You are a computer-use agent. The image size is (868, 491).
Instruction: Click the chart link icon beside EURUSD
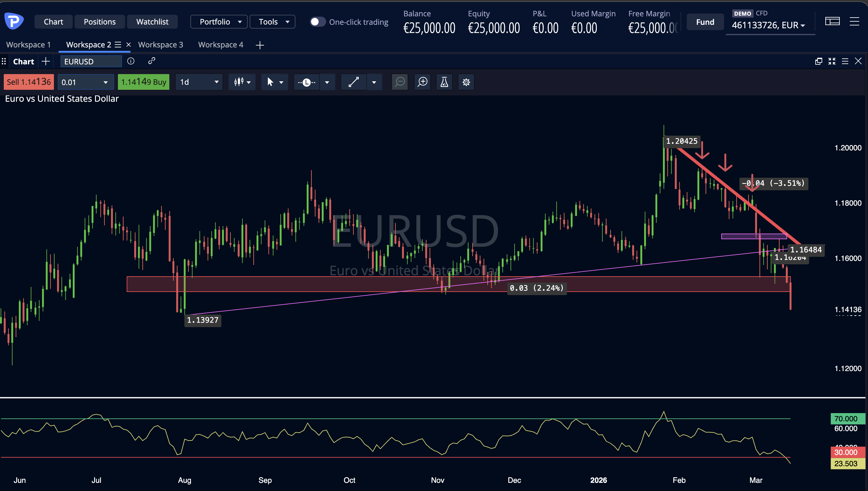pyautogui.click(x=151, y=61)
